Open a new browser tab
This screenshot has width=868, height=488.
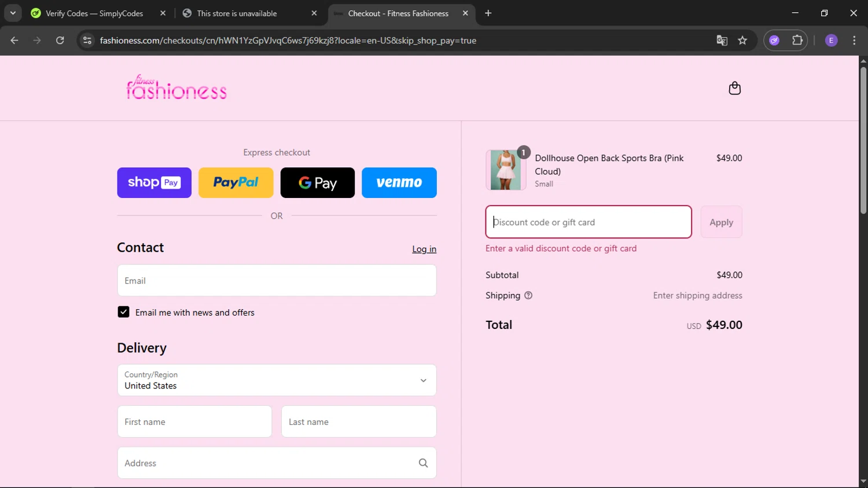point(488,13)
